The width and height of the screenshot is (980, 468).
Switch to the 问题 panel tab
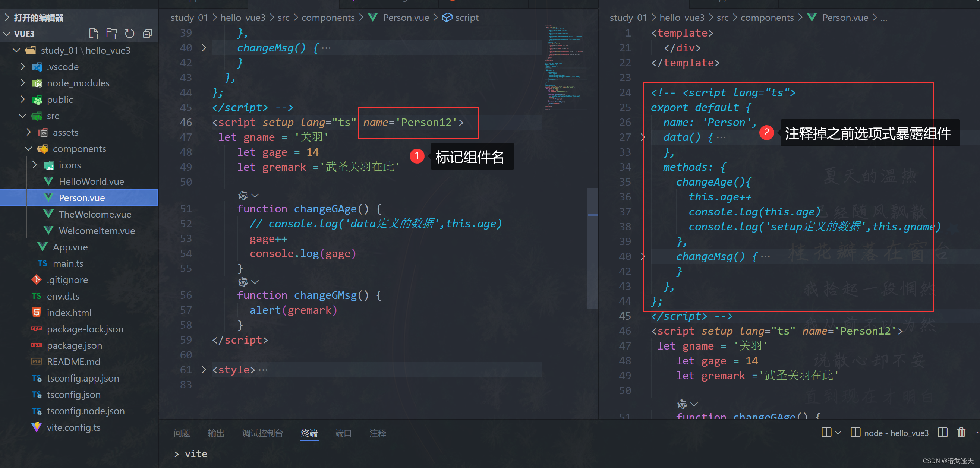tap(182, 433)
